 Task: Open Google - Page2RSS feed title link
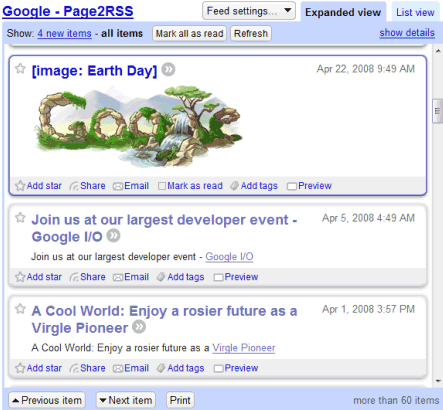[x=68, y=11]
